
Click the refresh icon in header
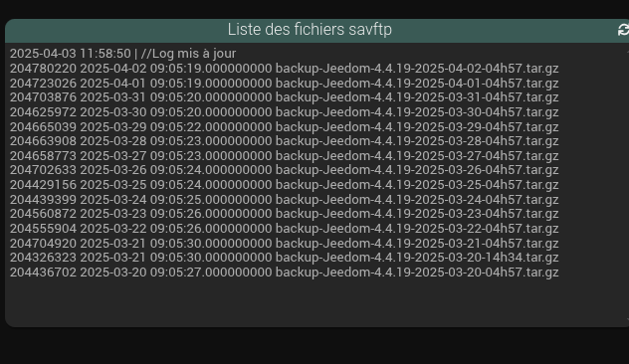(623, 30)
